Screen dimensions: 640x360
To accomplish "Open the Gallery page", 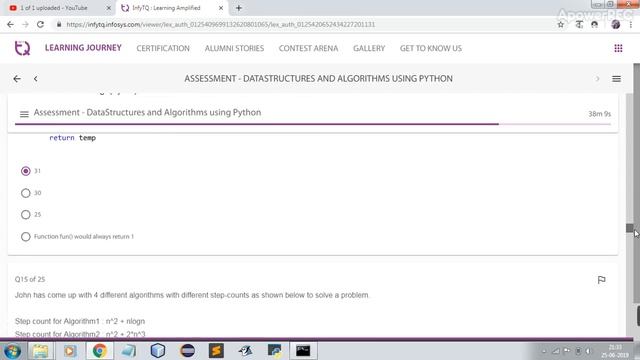I will 369,48.
